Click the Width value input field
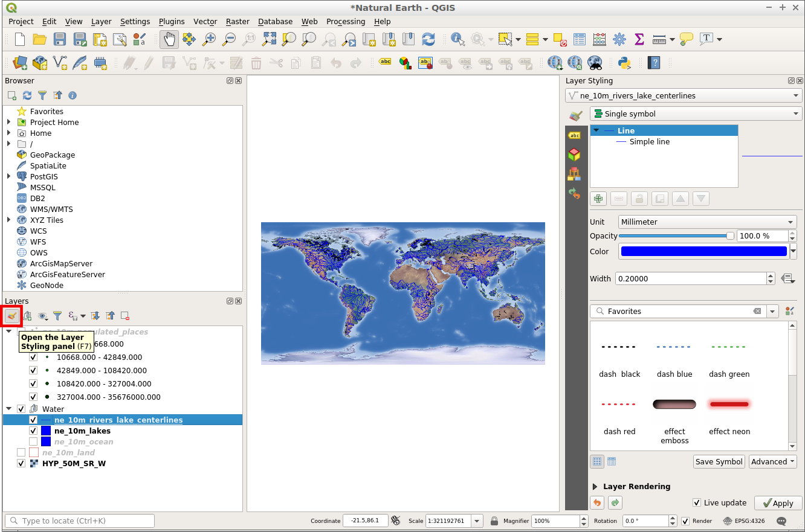805x532 pixels. pyautogui.click(x=691, y=278)
